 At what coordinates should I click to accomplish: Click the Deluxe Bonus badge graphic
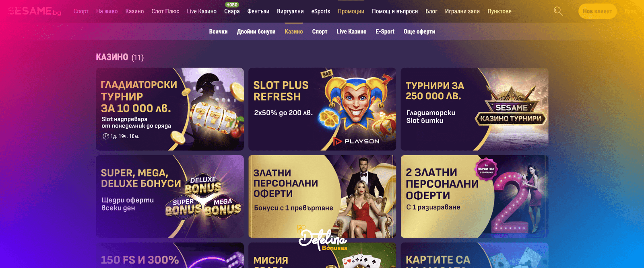(203, 185)
